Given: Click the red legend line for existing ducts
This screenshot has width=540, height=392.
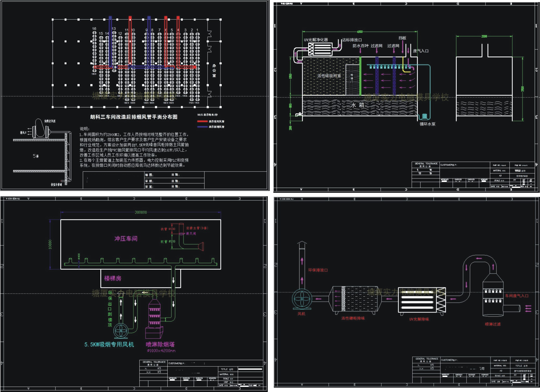Looking at the screenshot, I should pos(202,121).
